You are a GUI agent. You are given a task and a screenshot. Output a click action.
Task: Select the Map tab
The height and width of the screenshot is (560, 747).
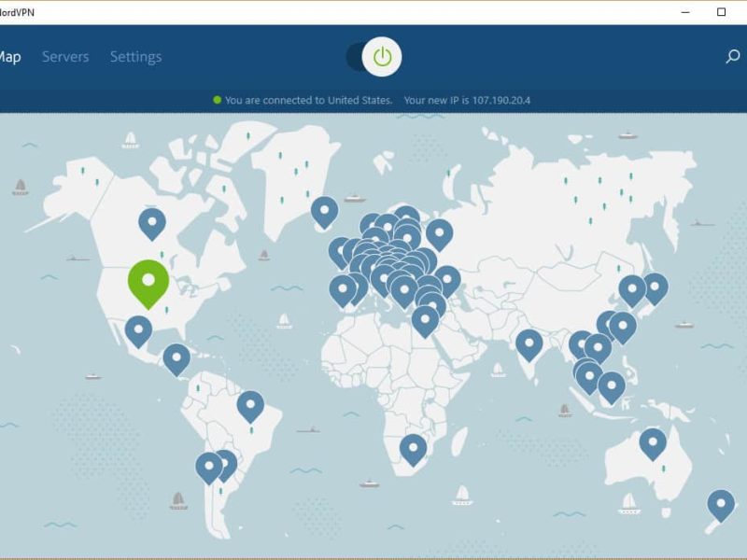(x=9, y=57)
